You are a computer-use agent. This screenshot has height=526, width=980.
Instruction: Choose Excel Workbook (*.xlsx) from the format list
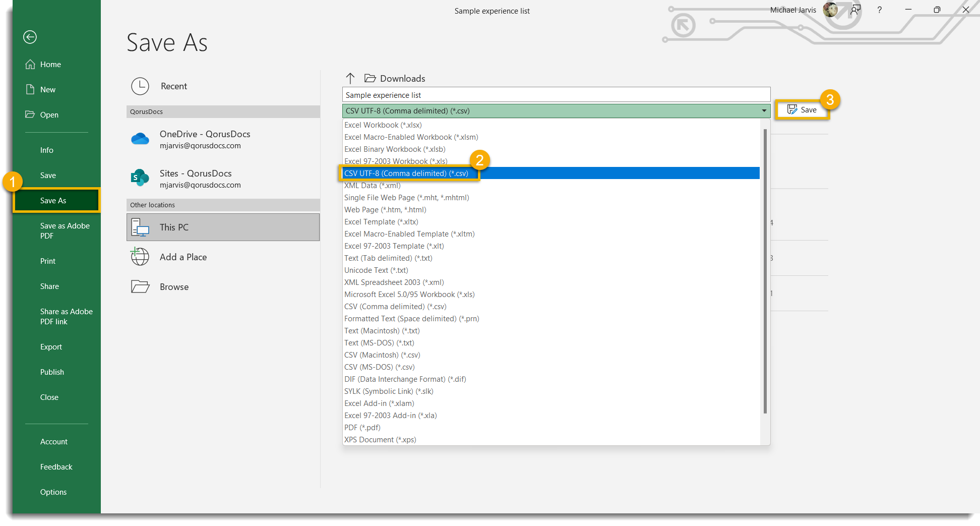[383, 125]
